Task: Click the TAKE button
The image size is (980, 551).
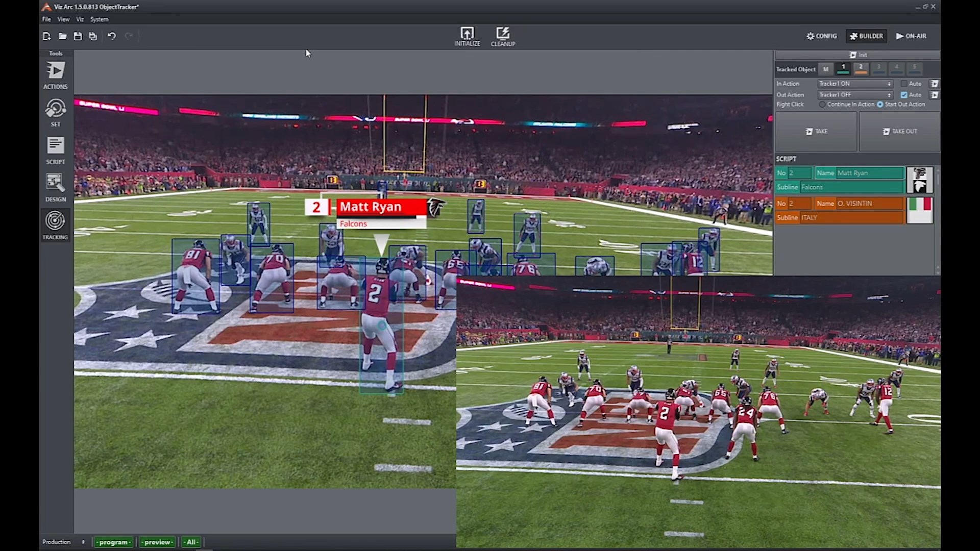Action: [816, 132]
